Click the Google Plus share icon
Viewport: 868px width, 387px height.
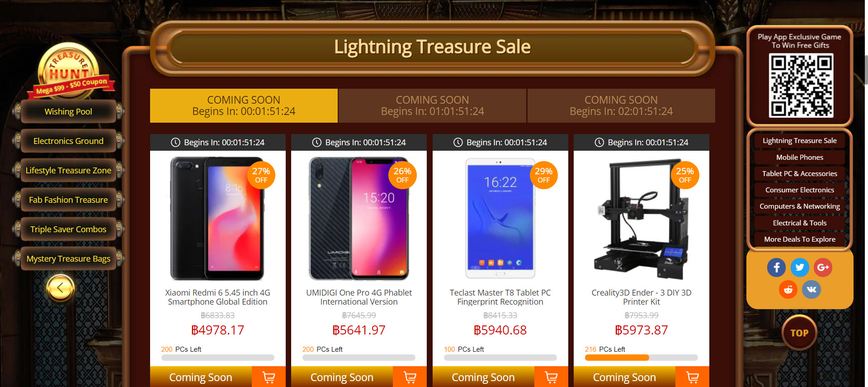click(823, 268)
